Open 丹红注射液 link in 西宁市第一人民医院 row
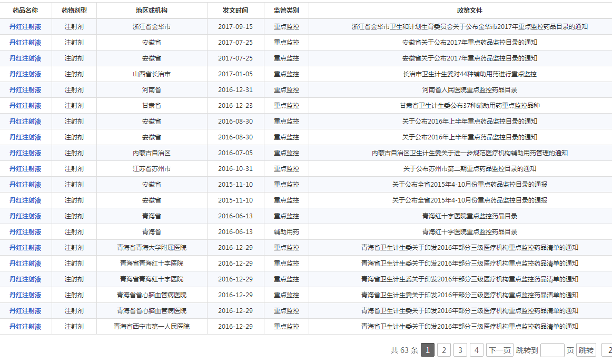This screenshot has width=612, height=364. tap(25, 327)
